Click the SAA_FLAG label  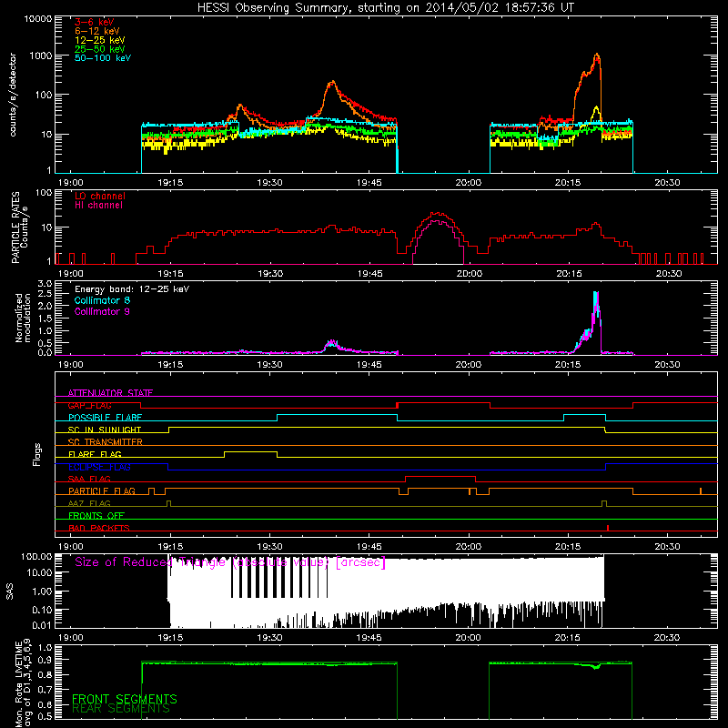coord(89,479)
